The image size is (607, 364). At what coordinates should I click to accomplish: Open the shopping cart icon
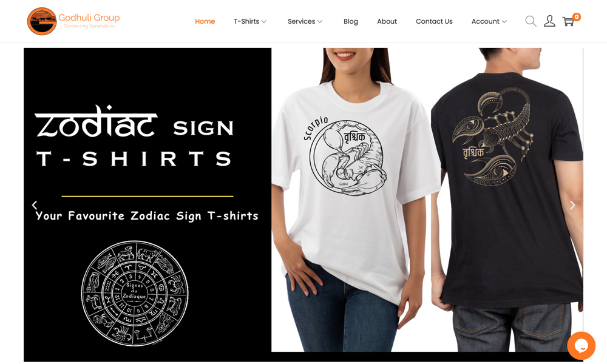point(568,22)
